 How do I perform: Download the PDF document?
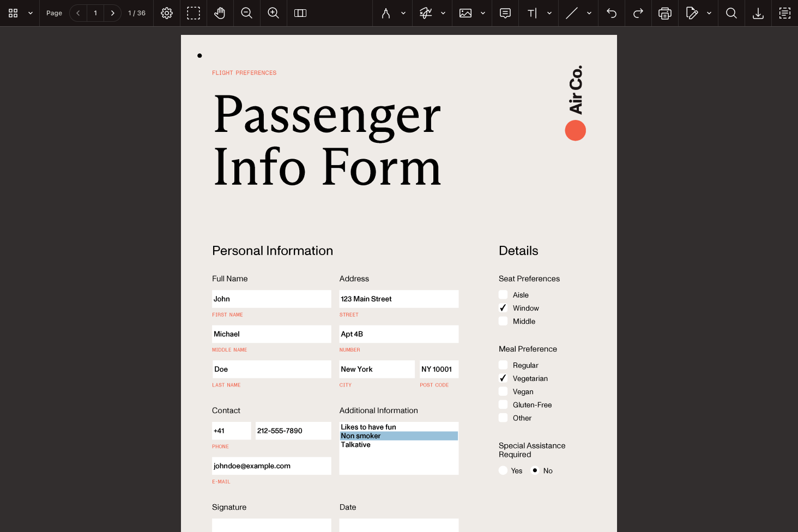(x=758, y=13)
